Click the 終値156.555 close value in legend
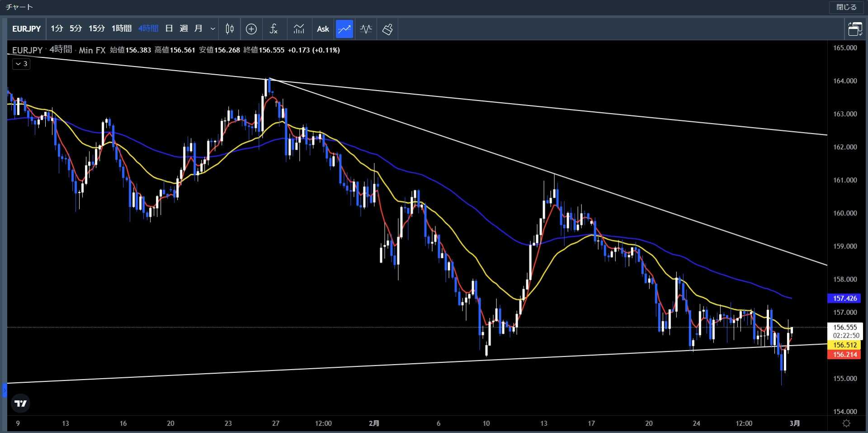 264,50
